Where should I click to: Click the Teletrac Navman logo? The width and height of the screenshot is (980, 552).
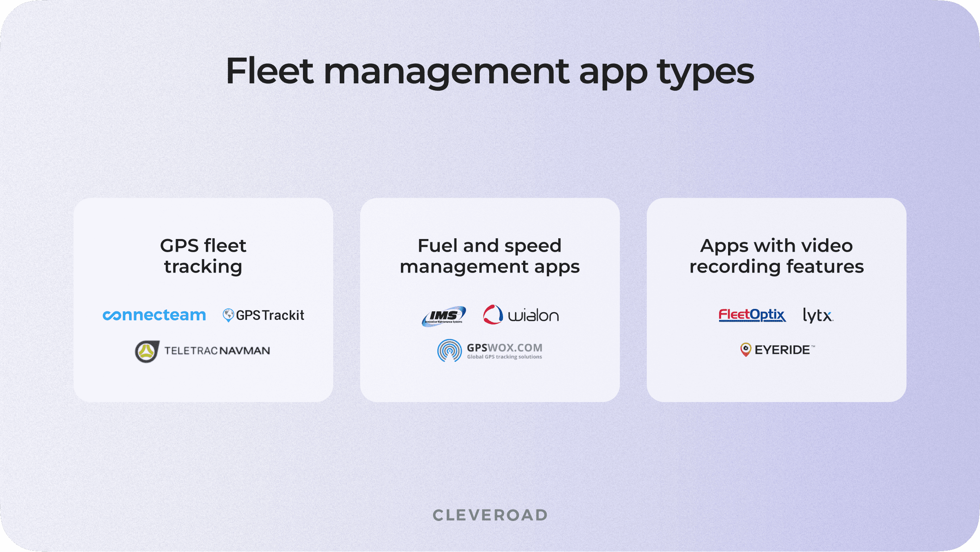pos(203,351)
